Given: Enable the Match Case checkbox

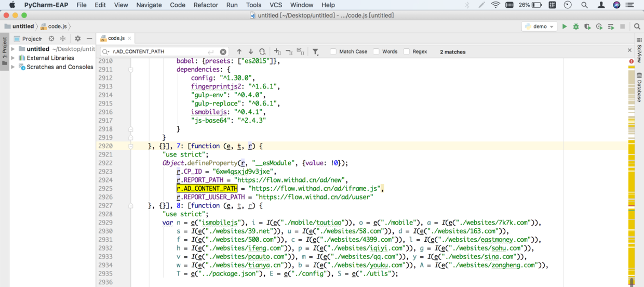Looking at the screenshot, I should click(333, 51).
